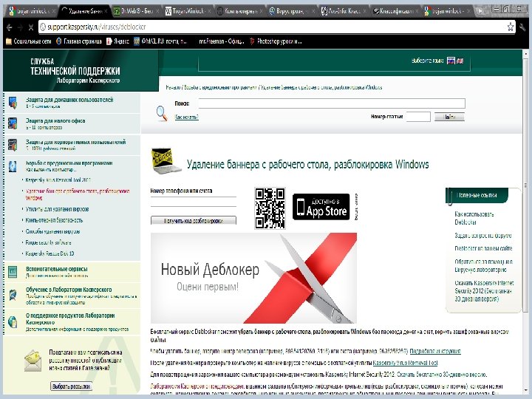Open Компьютерная безопасность sidebar link

click(x=54, y=220)
